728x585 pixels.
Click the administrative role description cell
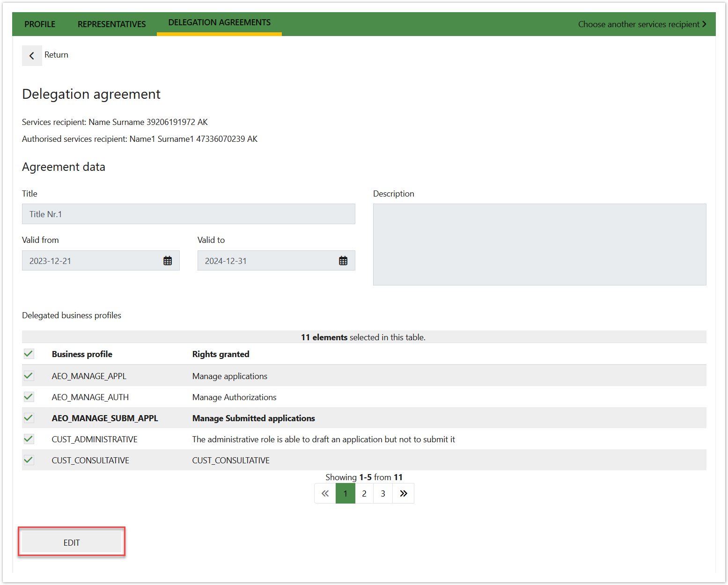(x=324, y=439)
